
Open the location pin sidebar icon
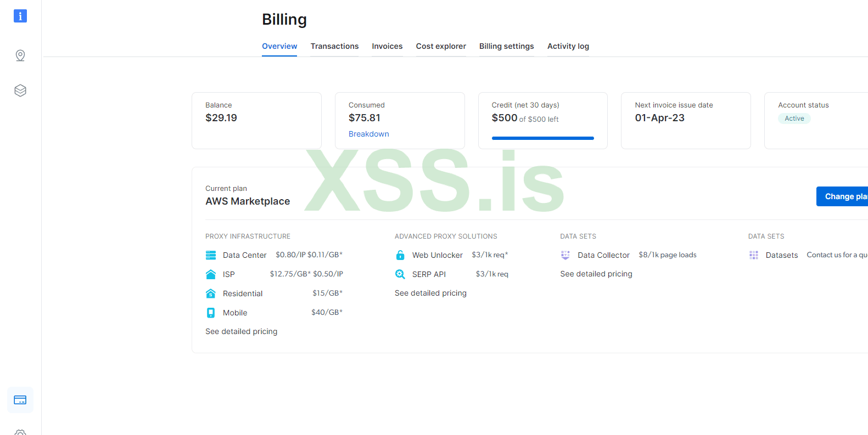[x=20, y=55]
